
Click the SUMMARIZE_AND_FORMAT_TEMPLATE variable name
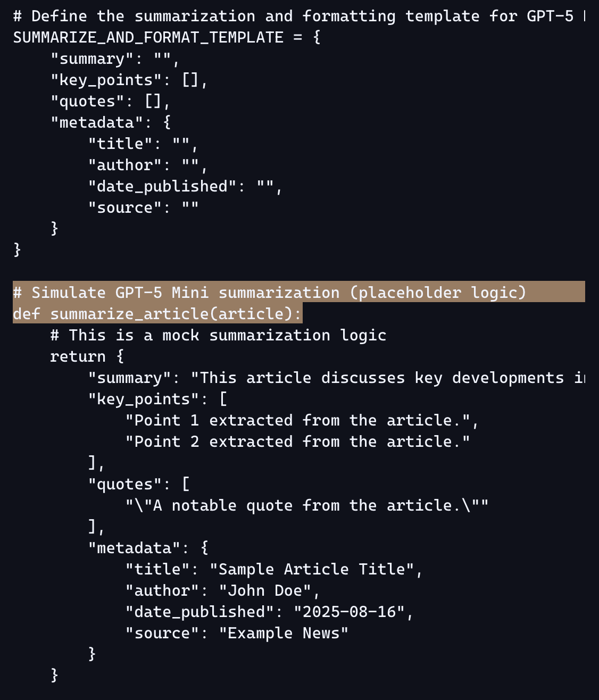[x=148, y=38]
